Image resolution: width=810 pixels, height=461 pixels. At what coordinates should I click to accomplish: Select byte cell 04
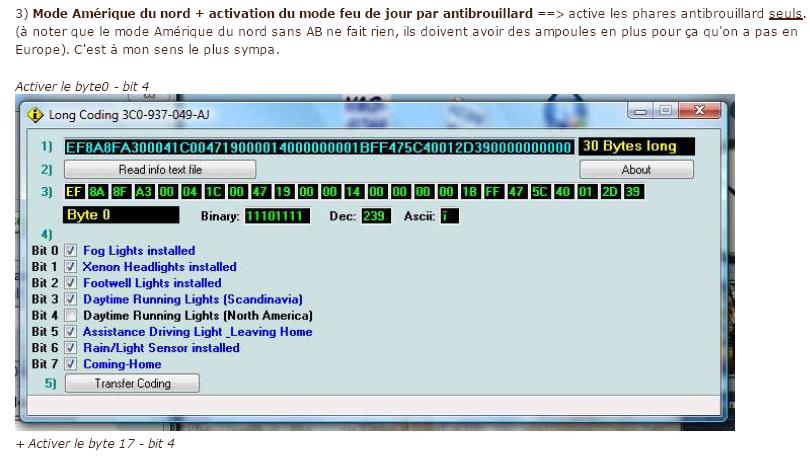(x=190, y=192)
